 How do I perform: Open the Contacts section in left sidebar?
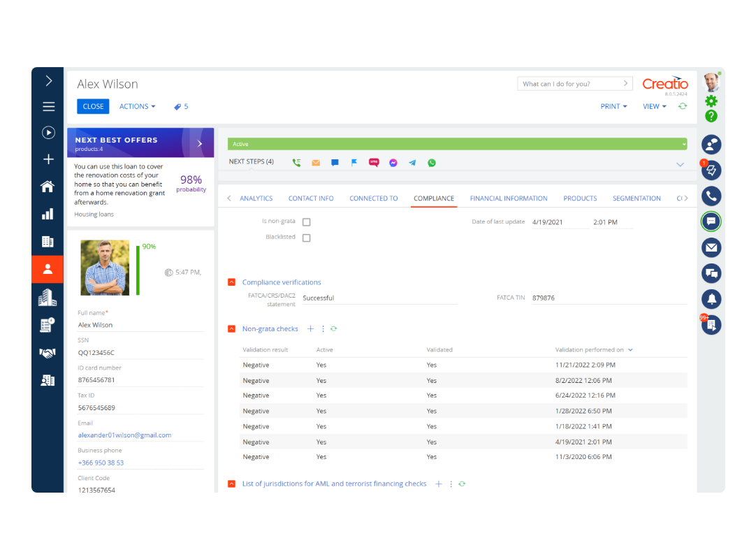click(x=48, y=268)
